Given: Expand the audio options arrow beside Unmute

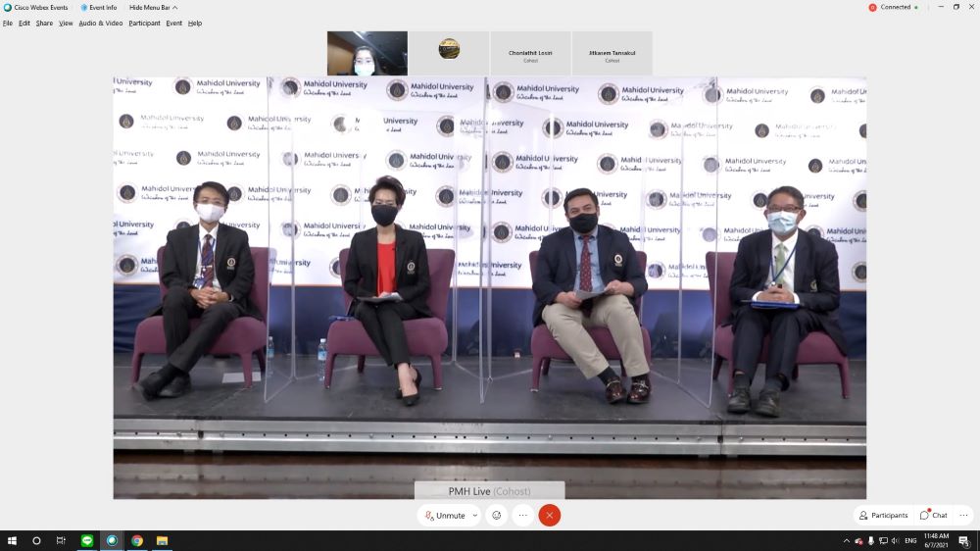Looking at the screenshot, I should point(475,516).
